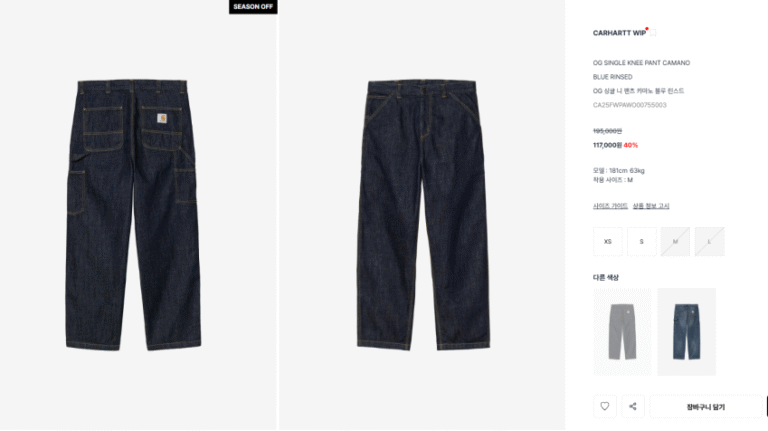Click the share icon button
The image size is (768, 431).
633,406
